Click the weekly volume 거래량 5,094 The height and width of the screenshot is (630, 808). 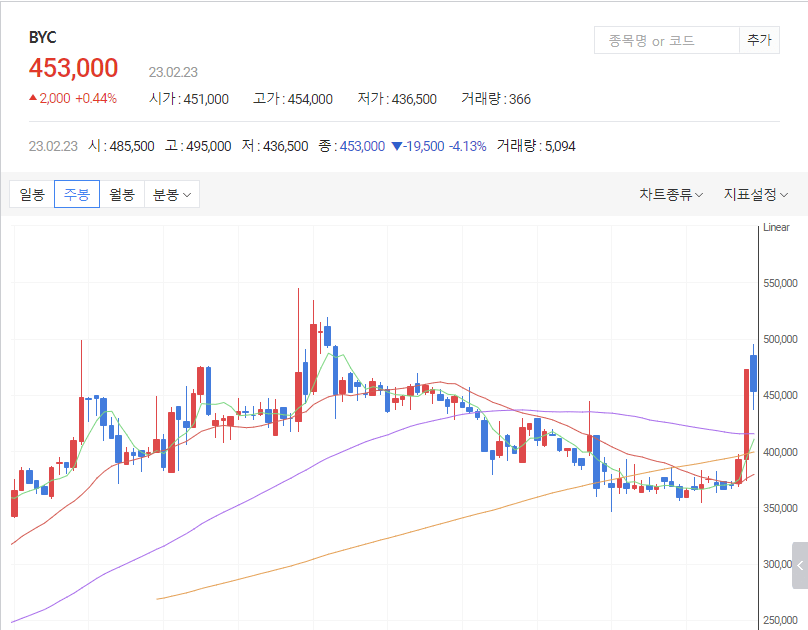pos(536,146)
